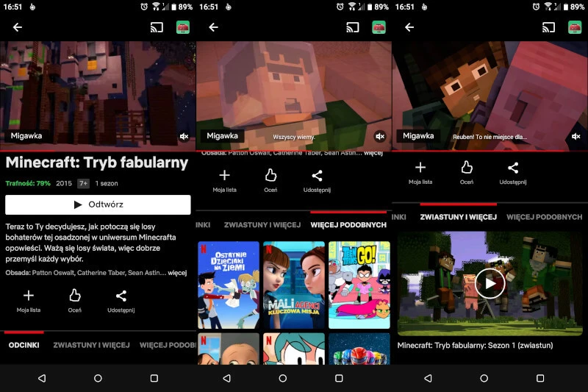Select WIĘCEJ PODOBNYCH tab in middle screen

(348, 225)
